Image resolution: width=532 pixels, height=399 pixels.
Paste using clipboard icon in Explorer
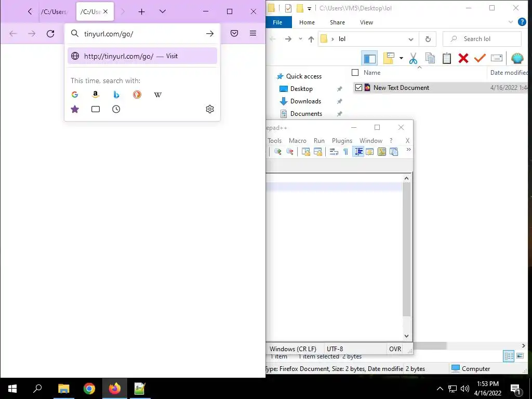tap(446, 58)
